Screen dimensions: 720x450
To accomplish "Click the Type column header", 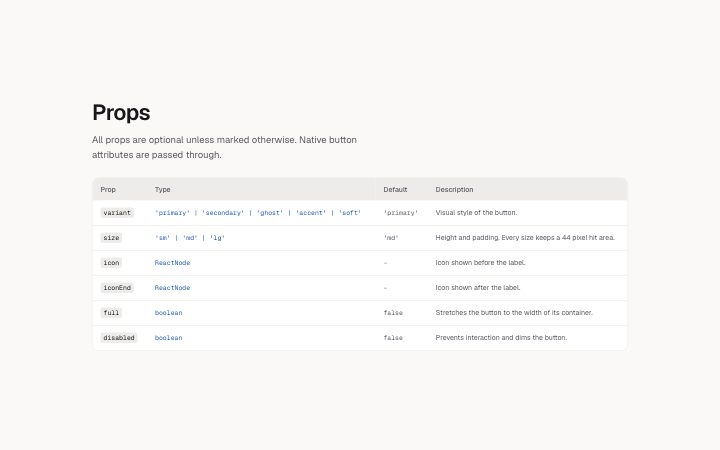I will [163, 189].
